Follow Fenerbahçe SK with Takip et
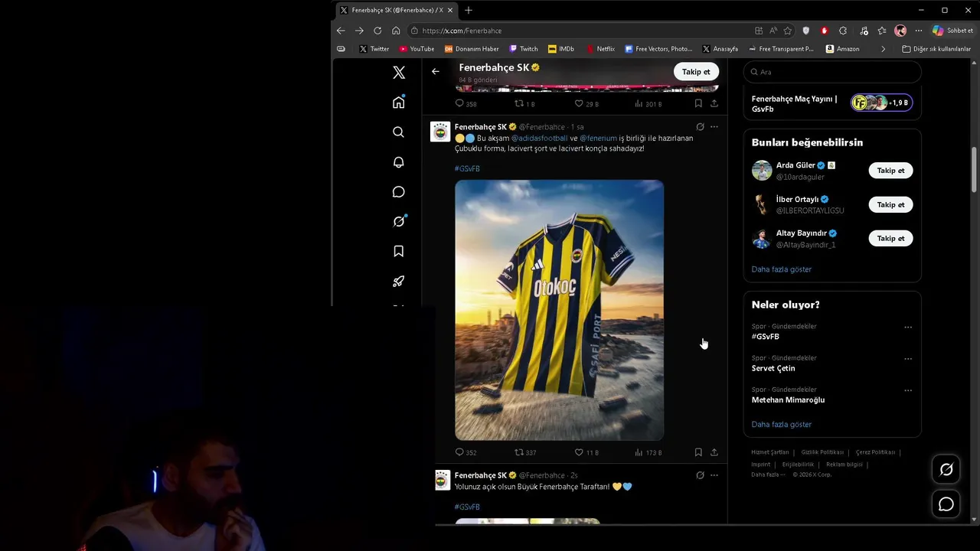Viewport: 980px width, 551px height. (x=696, y=71)
